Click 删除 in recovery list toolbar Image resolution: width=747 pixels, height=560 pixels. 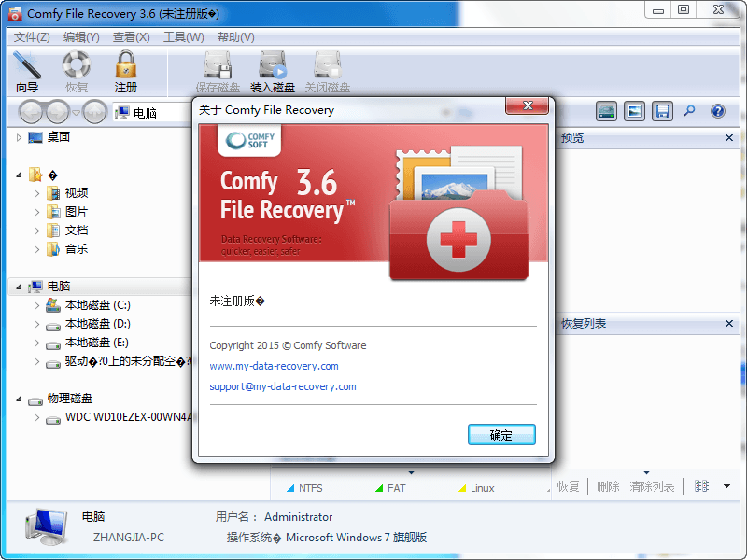pos(608,486)
